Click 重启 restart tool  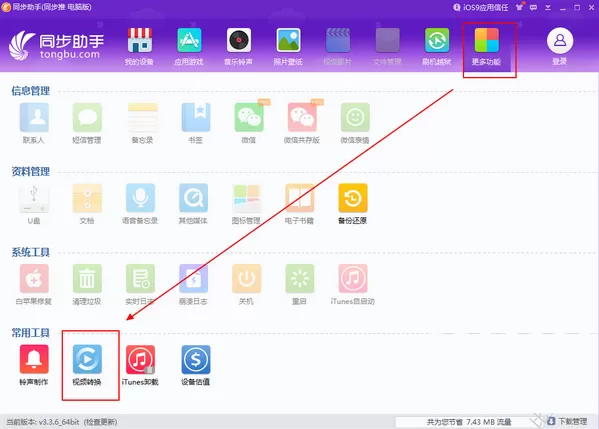click(x=300, y=285)
